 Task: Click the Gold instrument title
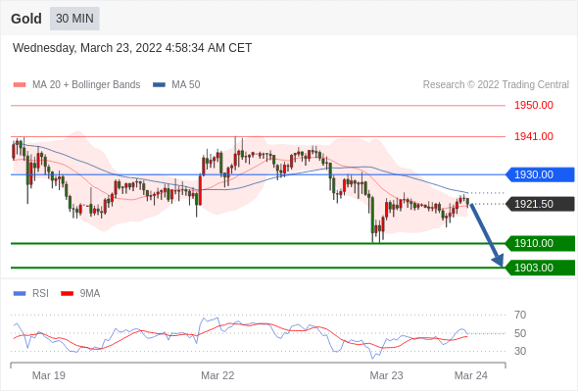click(26, 19)
